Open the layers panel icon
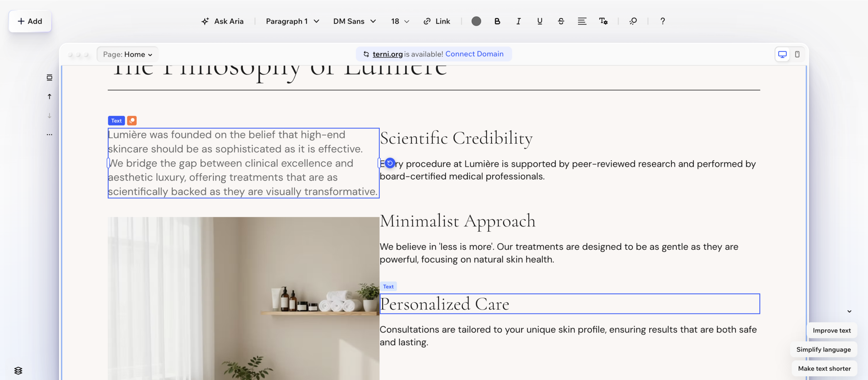The image size is (868, 380). [x=18, y=371]
